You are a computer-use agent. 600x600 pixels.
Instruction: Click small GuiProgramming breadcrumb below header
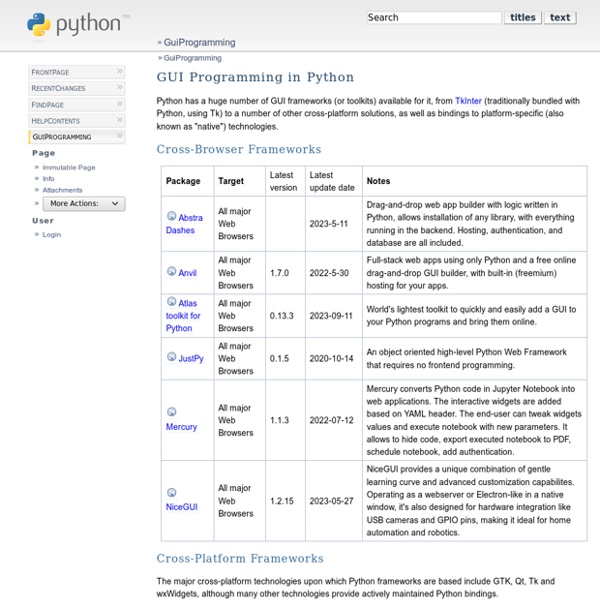[192, 58]
